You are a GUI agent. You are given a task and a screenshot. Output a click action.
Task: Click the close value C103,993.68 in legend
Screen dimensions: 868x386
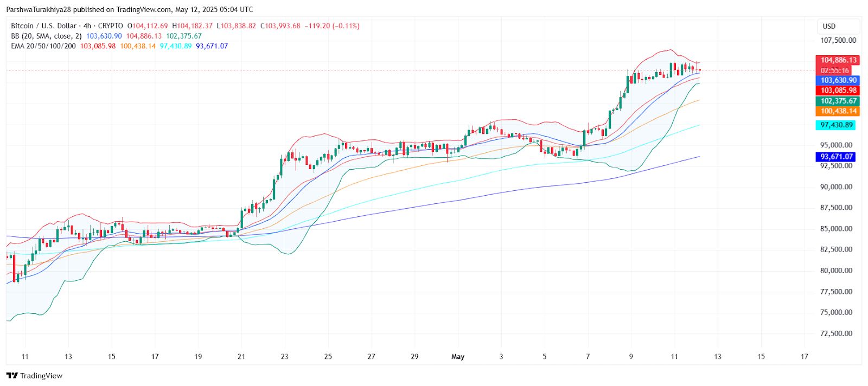(280, 26)
